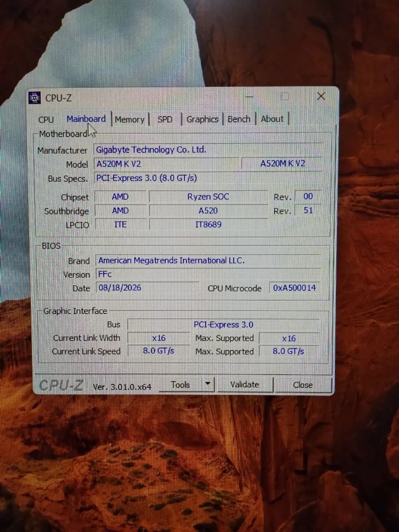
Task: Click the CPU-Z app icon in title bar
Action: [x=34, y=98]
